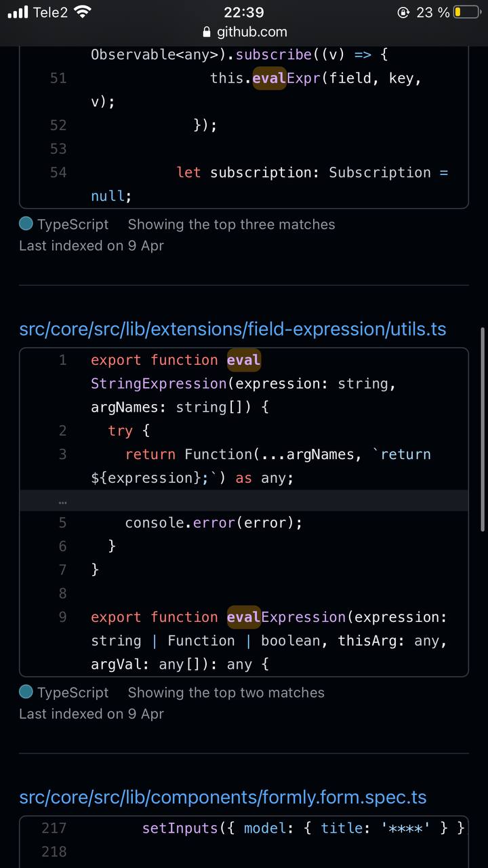Tap highlighted eval in evalExpression function

pos(244,617)
